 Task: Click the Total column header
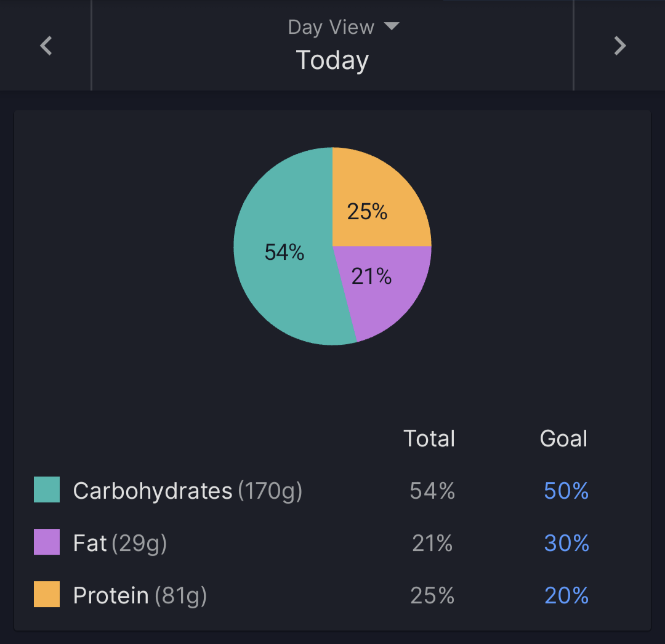[x=429, y=438]
